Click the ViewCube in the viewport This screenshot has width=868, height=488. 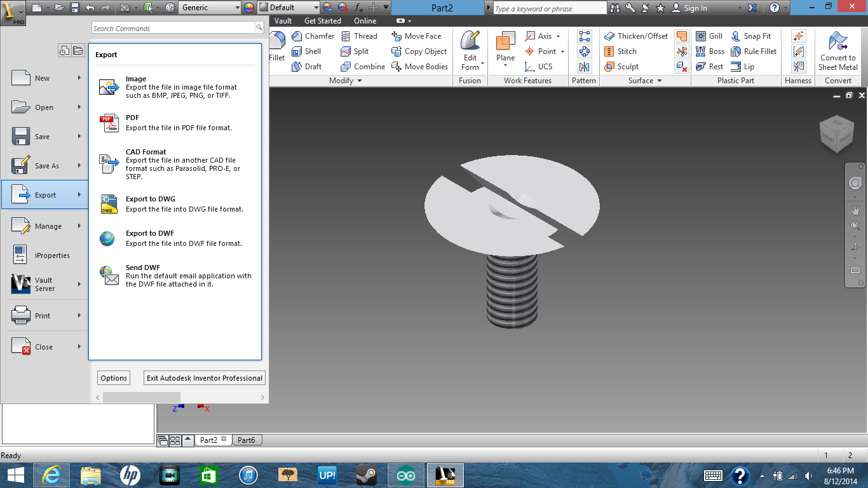836,134
